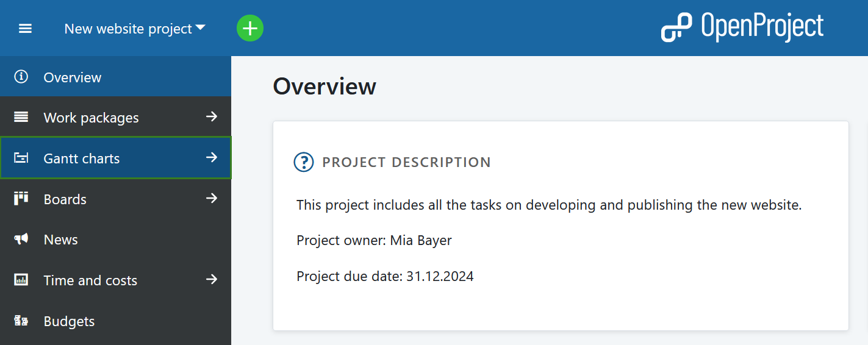This screenshot has width=868, height=345.
Task: Toggle the hamburger main menu
Action: (25, 29)
